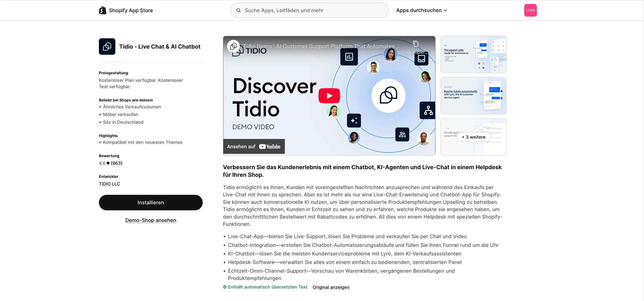
Task: Click the Ähnliches Verkaufsvolumen item
Action: (132, 107)
